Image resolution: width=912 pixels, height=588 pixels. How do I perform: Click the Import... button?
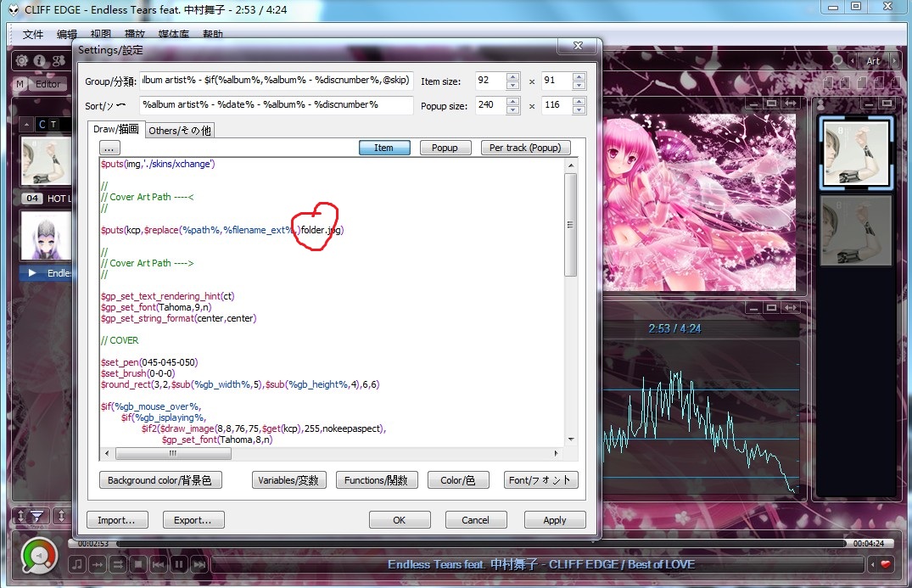click(117, 520)
